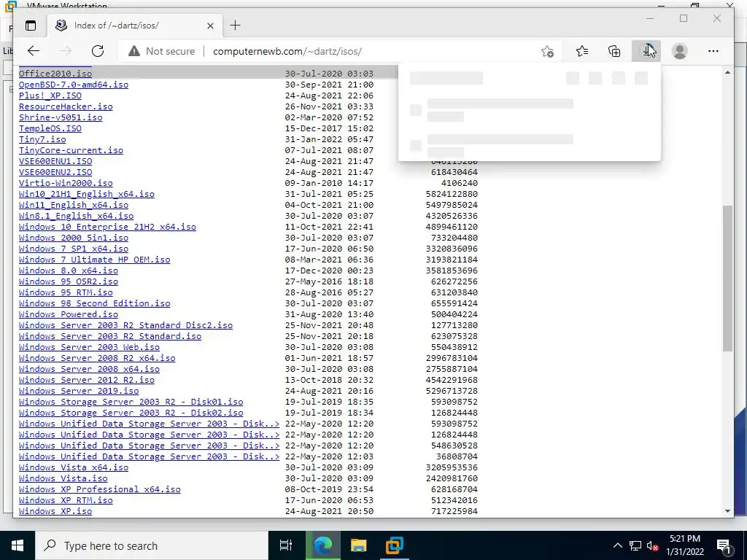Image resolution: width=747 pixels, height=560 pixels.
Task: Open OpenBSD-7.0-amd64.iso link
Action: (74, 85)
